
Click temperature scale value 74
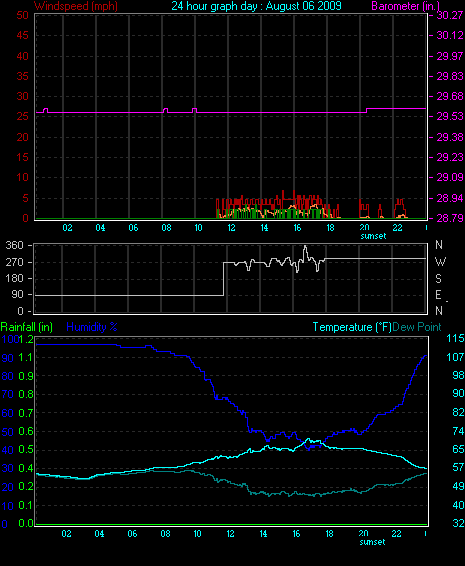[x=458, y=431]
